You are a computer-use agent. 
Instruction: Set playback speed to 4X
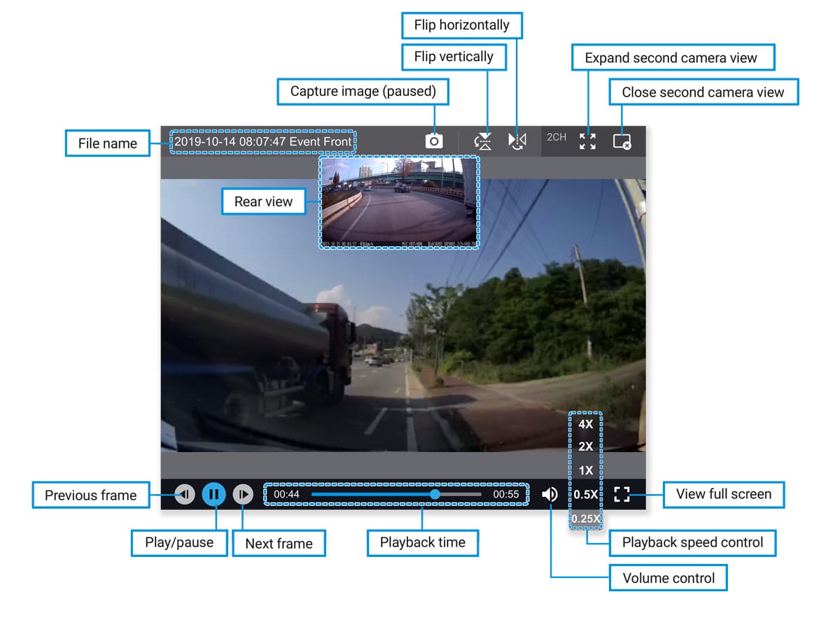pyautogui.click(x=586, y=424)
